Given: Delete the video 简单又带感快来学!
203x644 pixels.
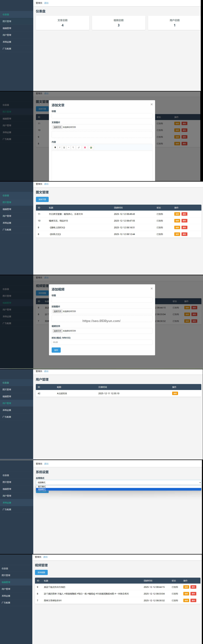Looking at the screenshot, I should (x=193, y=601).
